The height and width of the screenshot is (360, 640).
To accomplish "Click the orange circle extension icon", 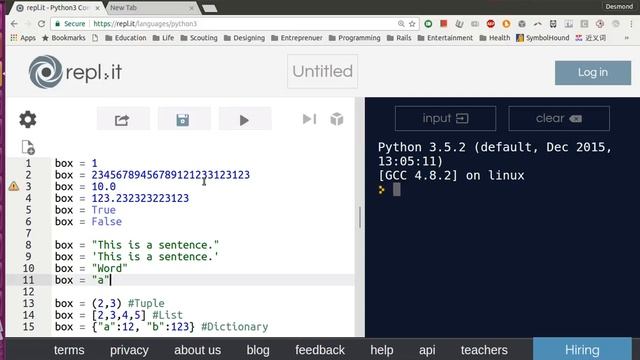I will point(506,24).
